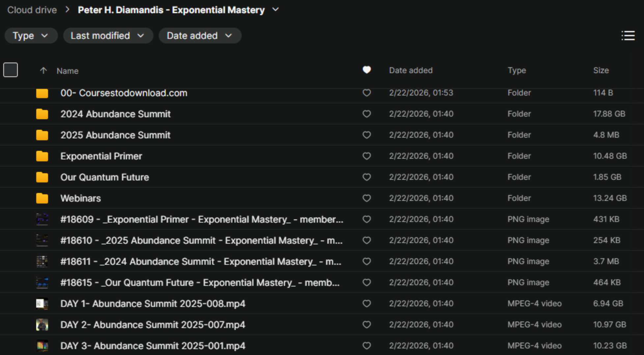This screenshot has width=644, height=355.
Task: Heart the #18609 Exponential Primer PNG
Action: tap(366, 219)
